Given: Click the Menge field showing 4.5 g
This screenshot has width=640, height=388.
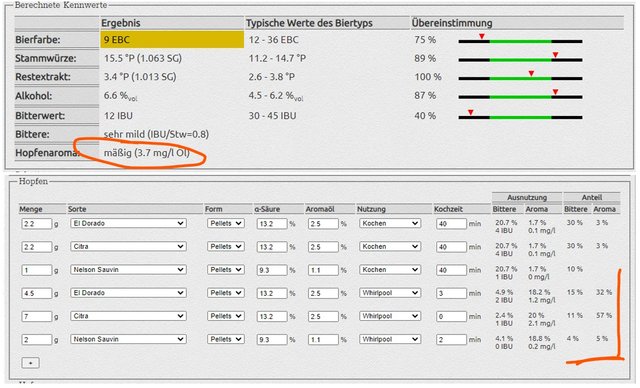Looking at the screenshot, I should pos(37,293).
